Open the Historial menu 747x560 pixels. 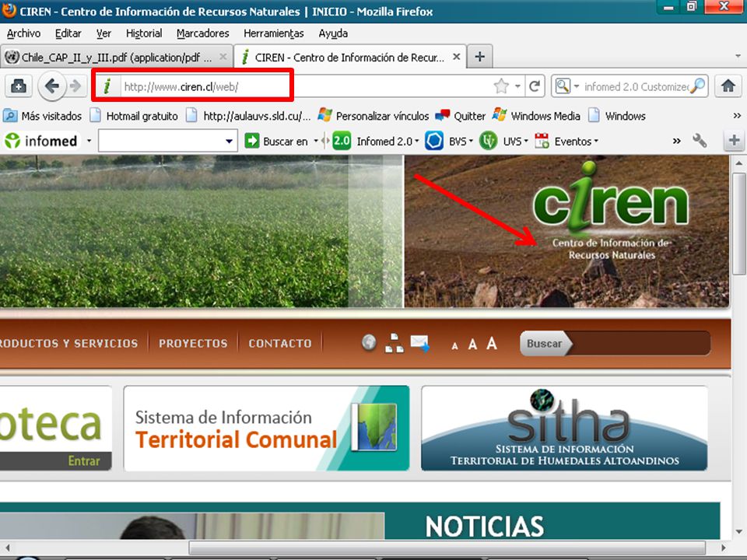pos(144,33)
